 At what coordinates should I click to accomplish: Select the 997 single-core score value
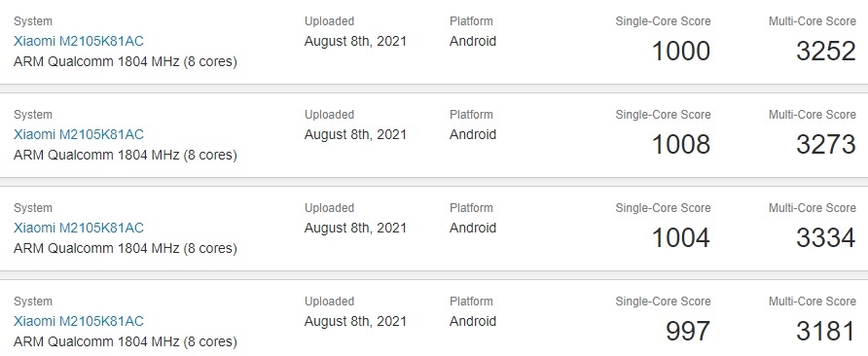688,331
